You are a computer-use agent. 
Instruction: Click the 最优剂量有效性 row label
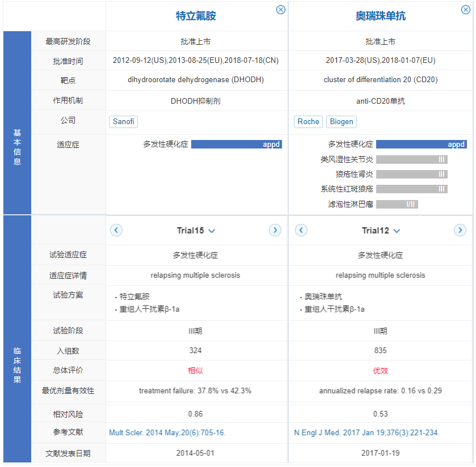click(x=68, y=390)
